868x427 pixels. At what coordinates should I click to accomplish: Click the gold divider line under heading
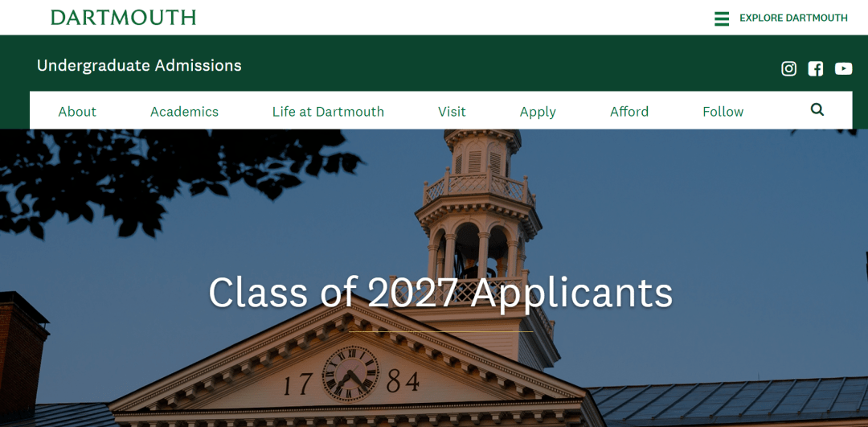(440, 332)
